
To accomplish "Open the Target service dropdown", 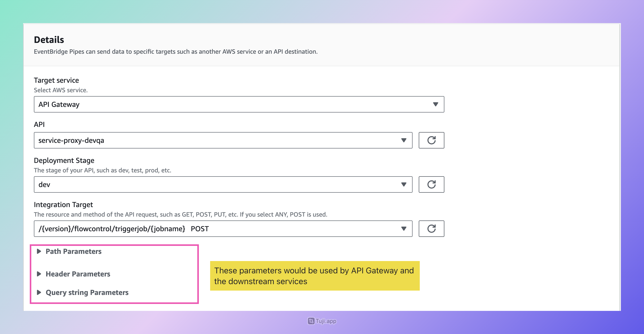I will tap(239, 104).
